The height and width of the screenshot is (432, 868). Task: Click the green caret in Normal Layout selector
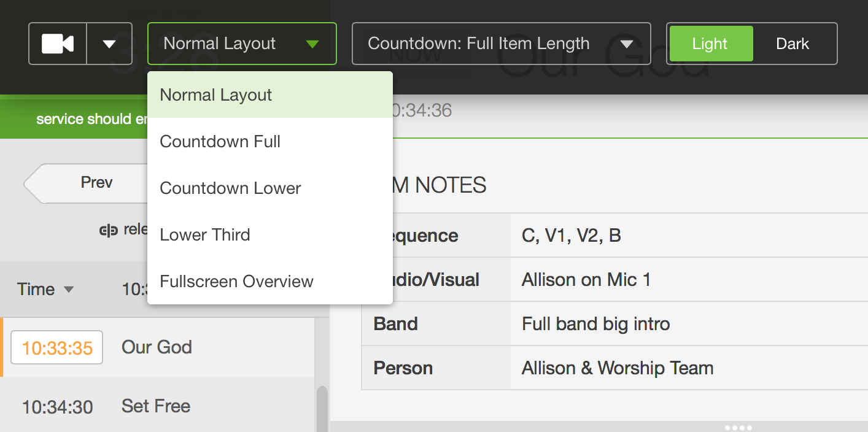[313, 43]
